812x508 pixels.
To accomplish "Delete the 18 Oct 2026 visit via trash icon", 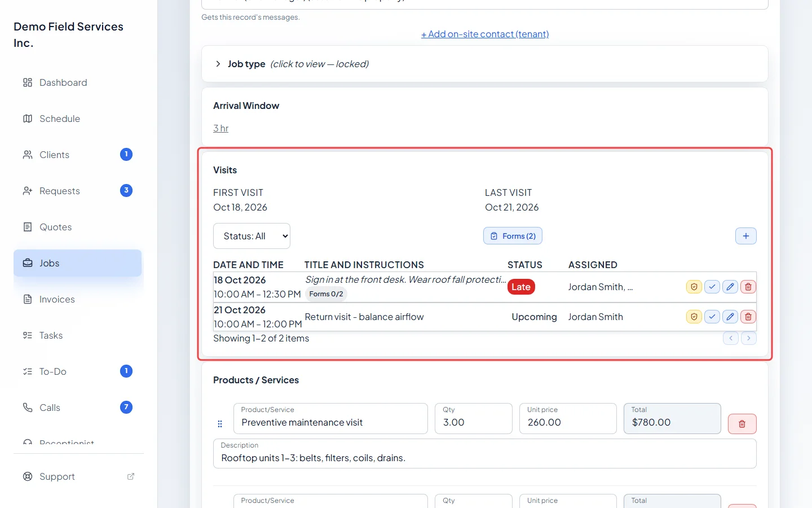I will pyautogui.click(x=748, y=287).
